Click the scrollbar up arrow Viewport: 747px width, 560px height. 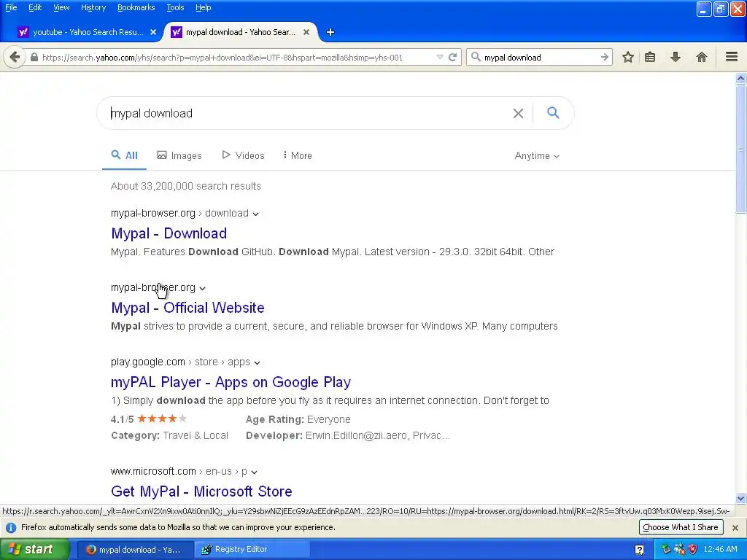pos(740,79)
